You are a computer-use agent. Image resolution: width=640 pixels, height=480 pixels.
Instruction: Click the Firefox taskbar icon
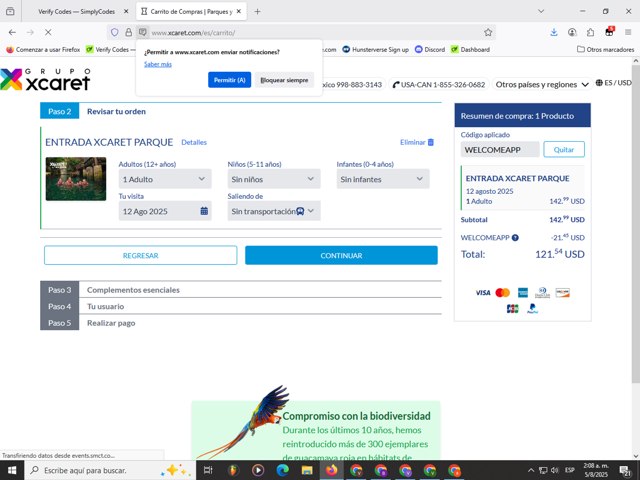click(x=331, y=470)
